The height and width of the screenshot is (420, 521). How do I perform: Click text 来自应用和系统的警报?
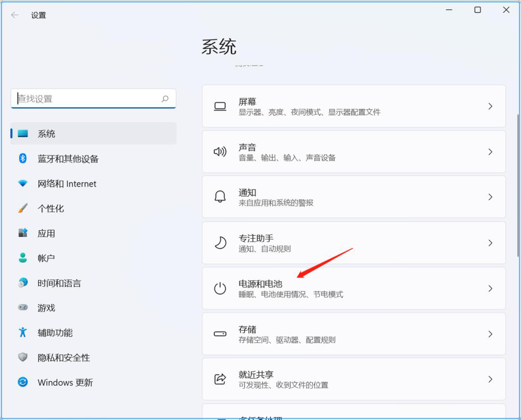(276, 203)
